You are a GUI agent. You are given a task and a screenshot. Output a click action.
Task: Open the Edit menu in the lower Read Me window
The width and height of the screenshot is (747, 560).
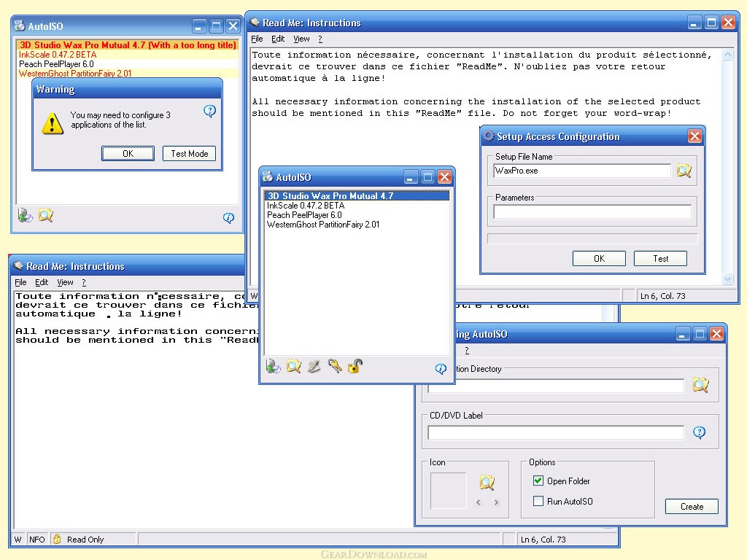click(42, 282)
